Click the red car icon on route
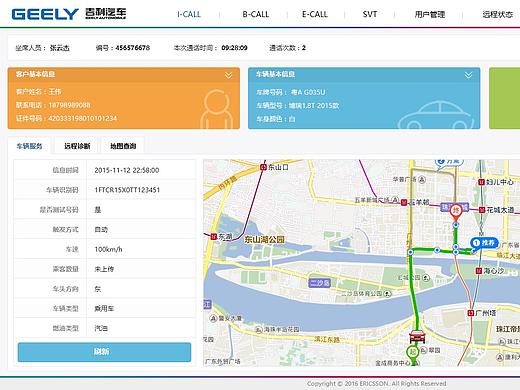Image resolution: width=520 pixels, height=390 pixels. pyautogui.click(x=417, y=336)
